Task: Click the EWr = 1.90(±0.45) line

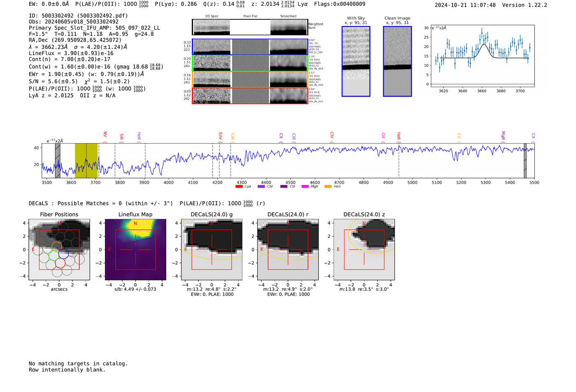Action: point(86,74)
